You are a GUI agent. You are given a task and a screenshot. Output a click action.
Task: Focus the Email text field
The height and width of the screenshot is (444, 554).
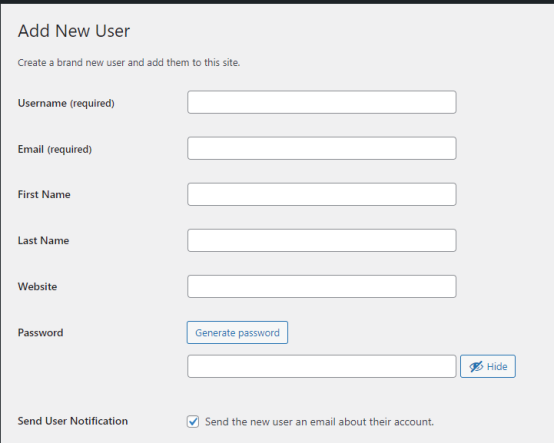pyautogui.click(x=322, y=148)
